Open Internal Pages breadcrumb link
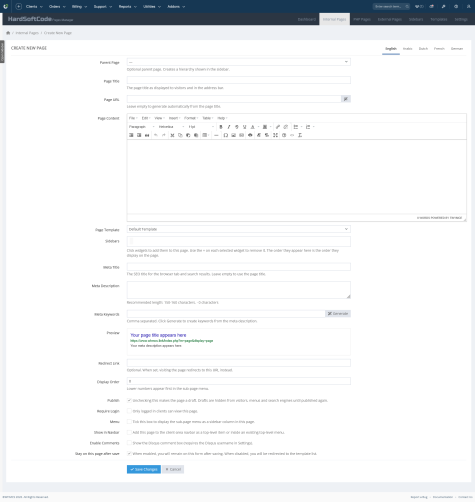The image size is (475, 502). click(27, 33)
